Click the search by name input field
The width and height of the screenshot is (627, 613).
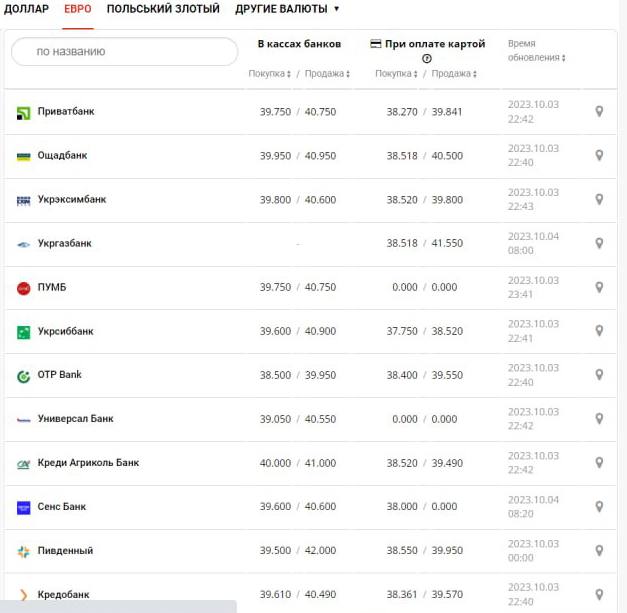click(124, 51)
